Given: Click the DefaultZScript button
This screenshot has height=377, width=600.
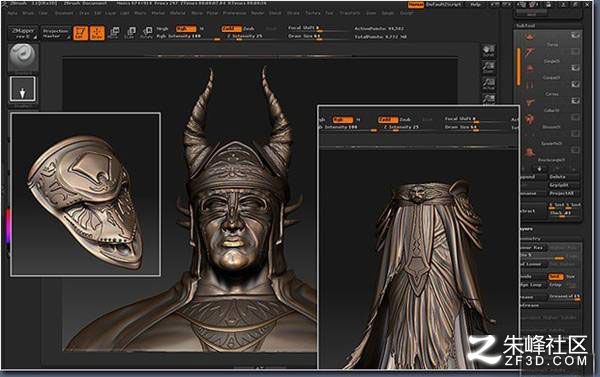Looking at the screenshot, I should [x=444, y=5].
